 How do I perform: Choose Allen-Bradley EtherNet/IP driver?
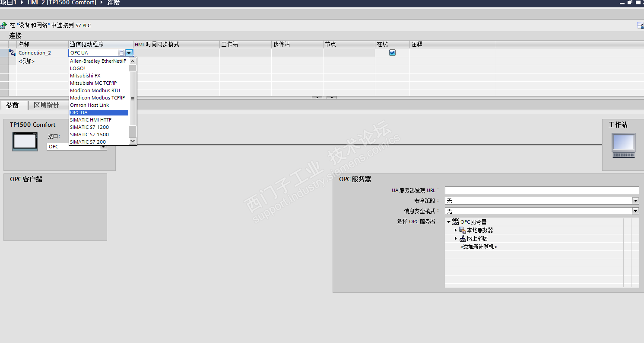tap(98, 61)
